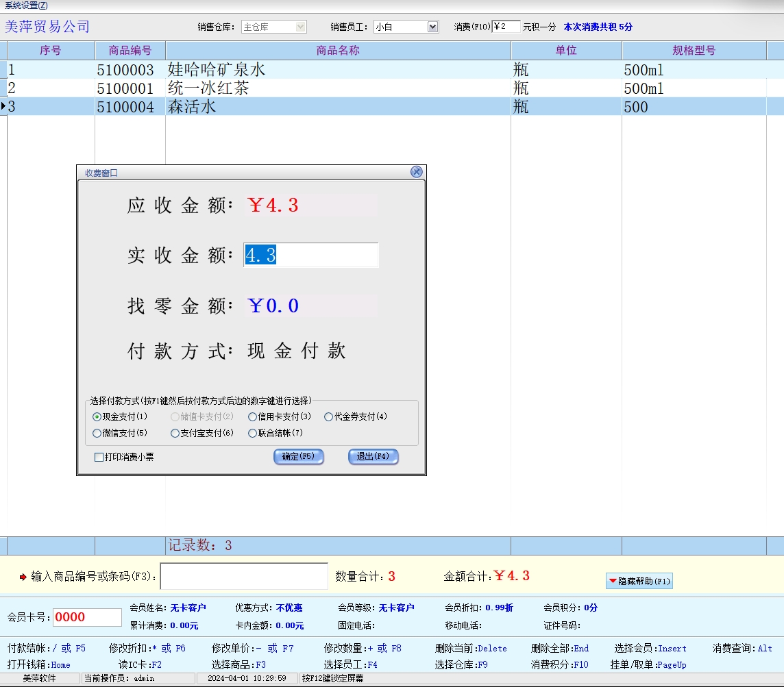Click the 商品名称 column header
Viewport: 784px width, 687px height.
click(338, 51)
